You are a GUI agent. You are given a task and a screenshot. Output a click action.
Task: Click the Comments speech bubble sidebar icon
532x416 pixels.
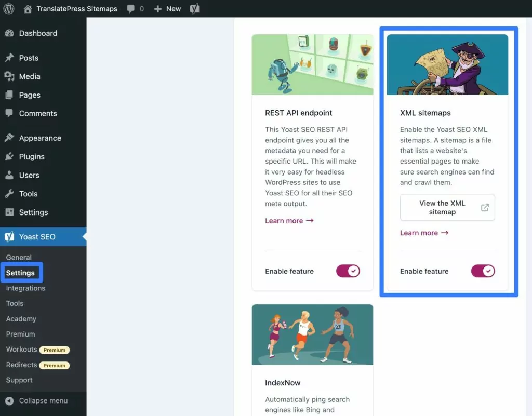[9, 113]
